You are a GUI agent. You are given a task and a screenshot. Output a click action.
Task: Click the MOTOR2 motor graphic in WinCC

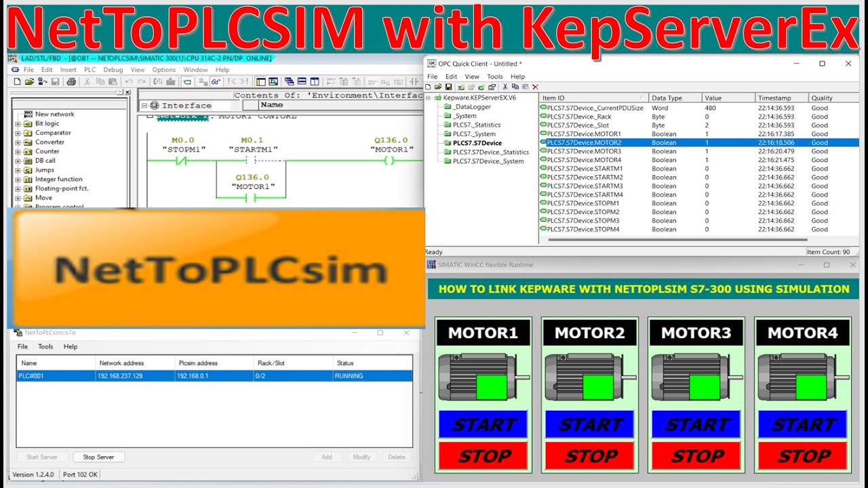[x=589, y=376]
